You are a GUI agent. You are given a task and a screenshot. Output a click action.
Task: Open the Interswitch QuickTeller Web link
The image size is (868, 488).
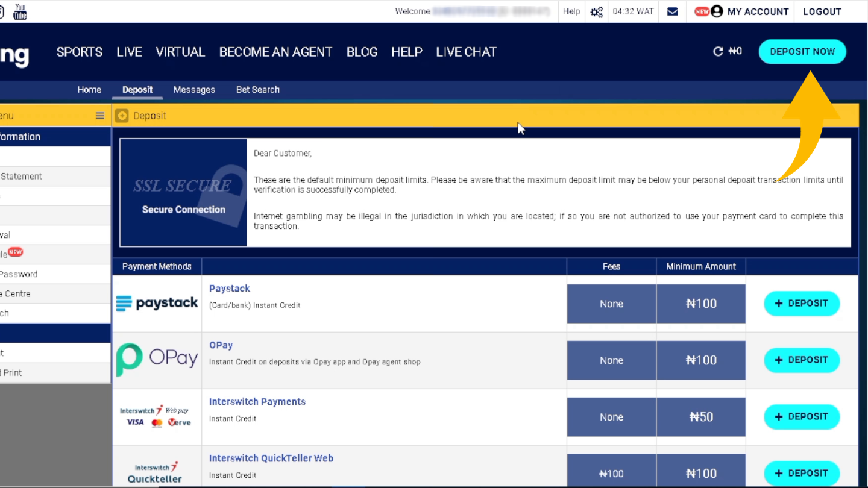pos(271,458)
